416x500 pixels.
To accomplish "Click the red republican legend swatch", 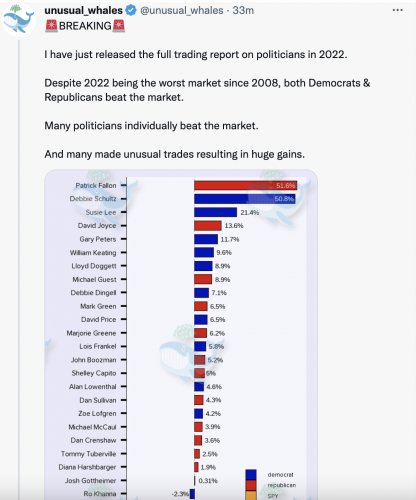I will [251, 485].
